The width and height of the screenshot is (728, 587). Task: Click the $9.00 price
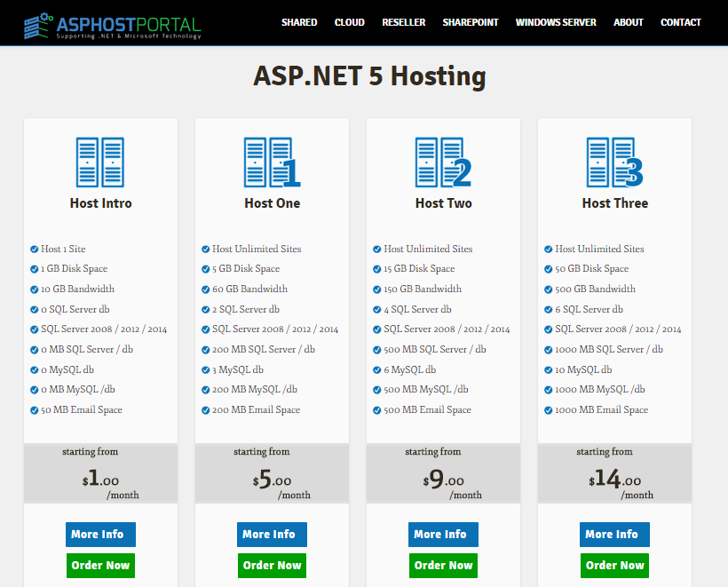click(x=443, y=479)
